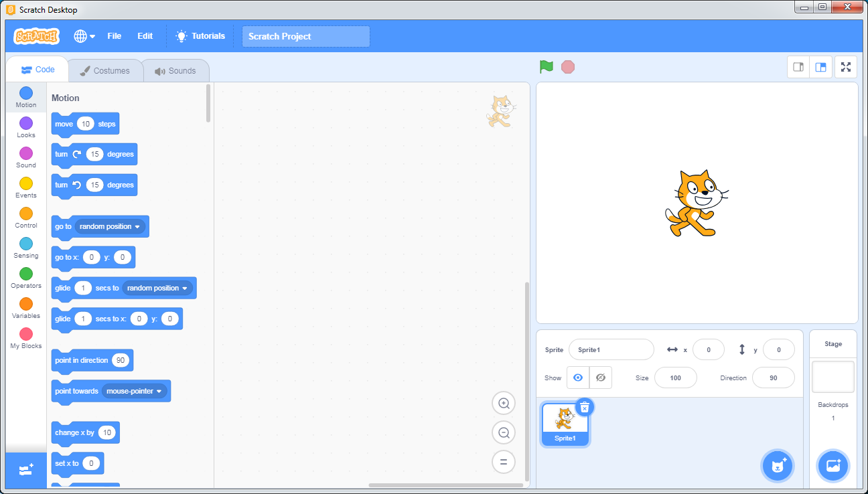Viewport: 868px width, 494px height.
Task: Click the point in direction 90 block
Action: pyautogui.click(x=92, y=360)
